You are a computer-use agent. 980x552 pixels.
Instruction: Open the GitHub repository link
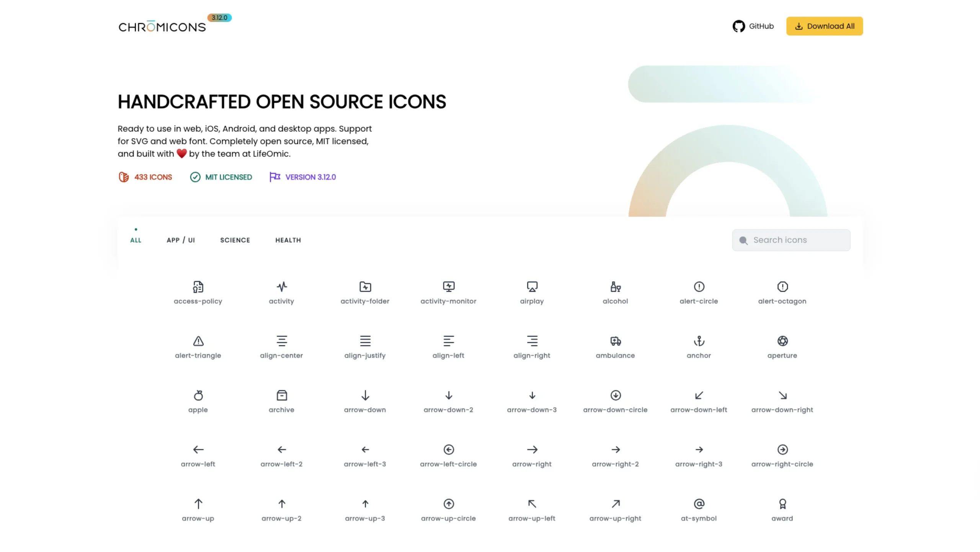pyautogui.click(x=753, y=26)
